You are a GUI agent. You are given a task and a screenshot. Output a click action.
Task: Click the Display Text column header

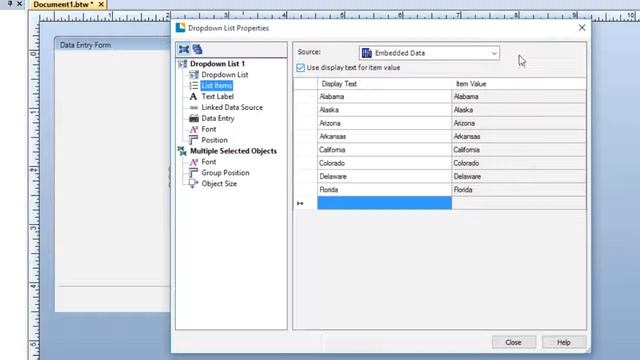pyautogui.click(x=384, y=84)
